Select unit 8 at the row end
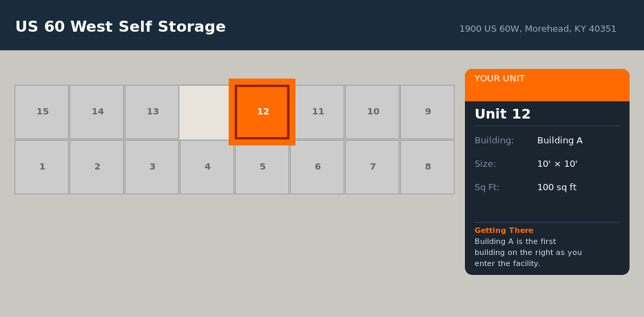Image resolution: width=644 pixels, height=317 pixels. tap(428, 167)
